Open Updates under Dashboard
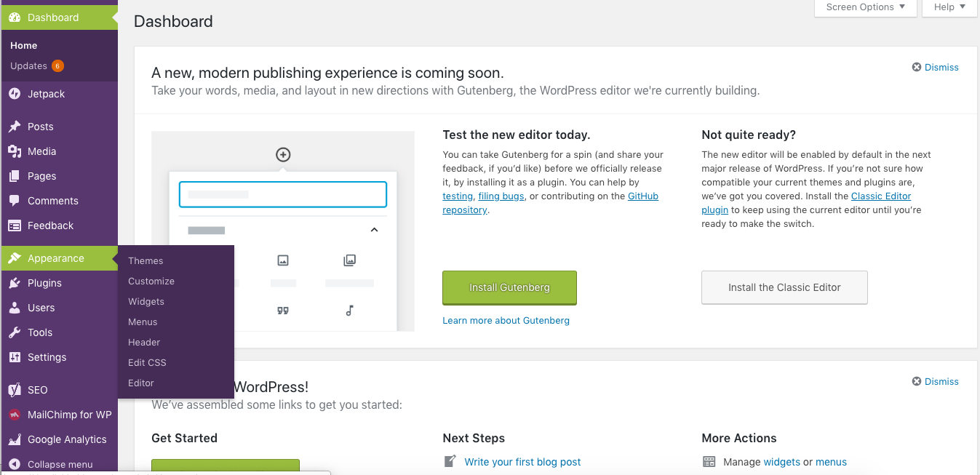980x475 pixels. tap(29, 65)
